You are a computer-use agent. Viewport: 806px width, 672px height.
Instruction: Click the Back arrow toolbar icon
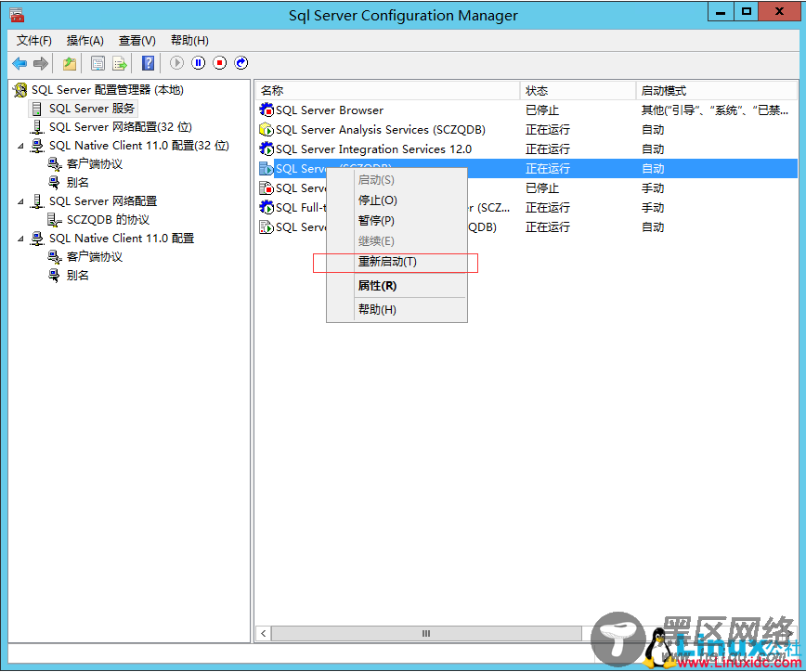(19, 63)
